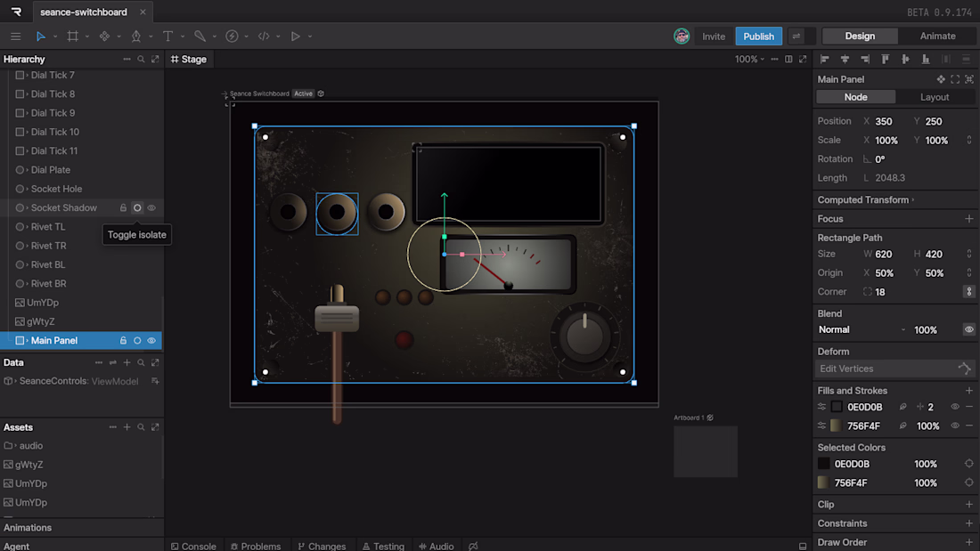The image size is (980, 551).
Task: Open the Console tab
Action: 193,546
